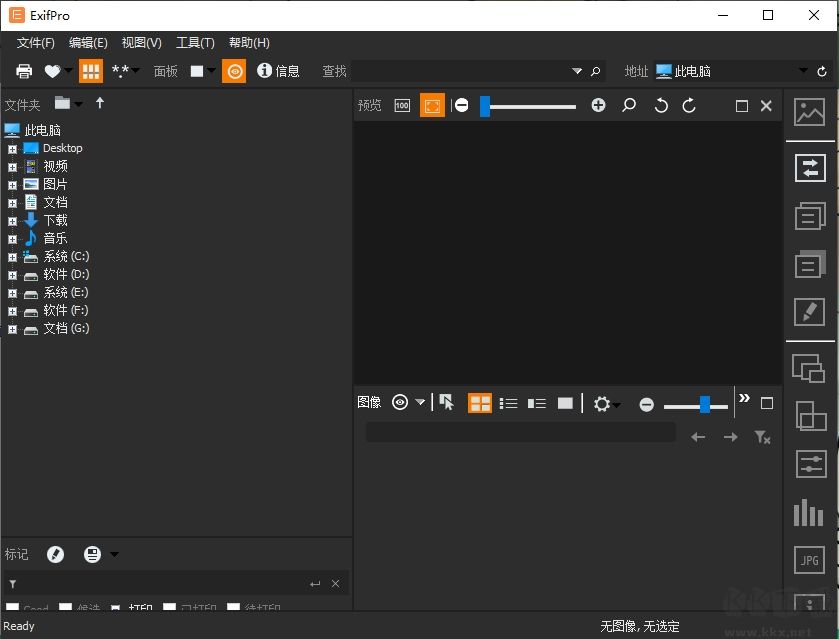This screenshot has width=839, height=639.
Task: Open the 工具(T) menu
Action: point(194,42)
